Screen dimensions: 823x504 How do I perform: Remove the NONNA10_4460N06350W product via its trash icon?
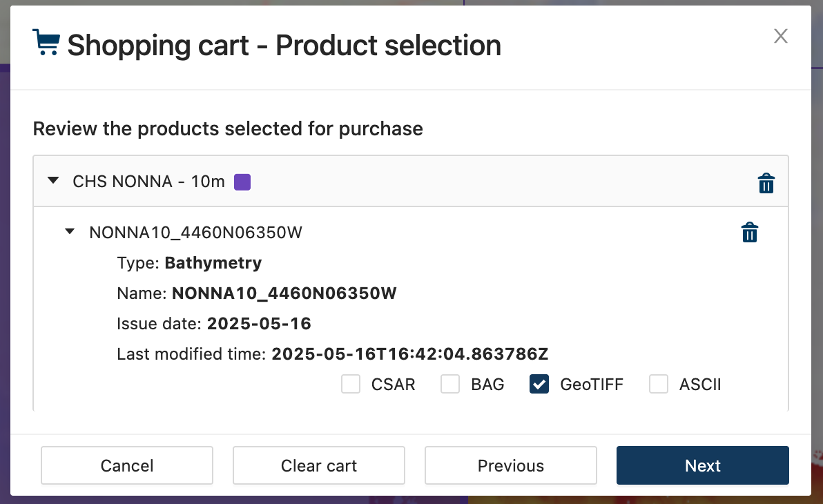(749, 233)
